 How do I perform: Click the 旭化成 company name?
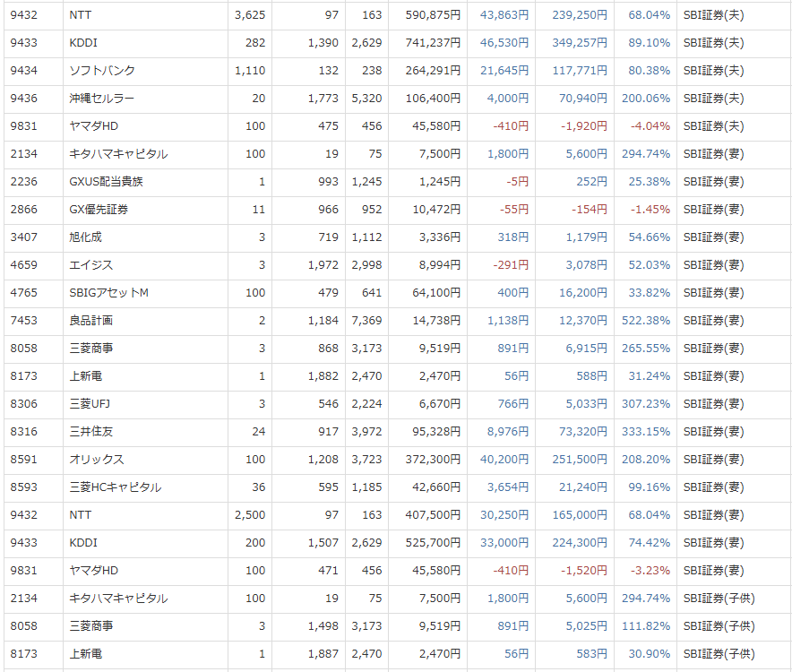85,237
